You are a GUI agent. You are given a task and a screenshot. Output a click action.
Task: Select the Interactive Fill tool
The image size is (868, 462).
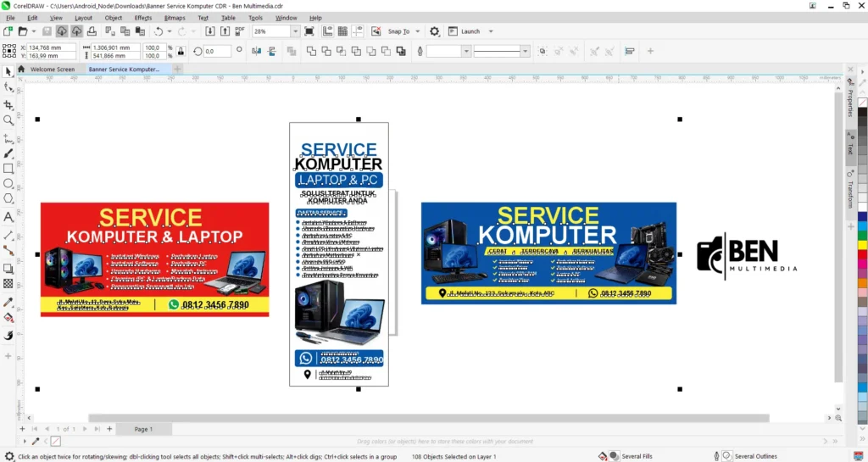tap(8, 318)
